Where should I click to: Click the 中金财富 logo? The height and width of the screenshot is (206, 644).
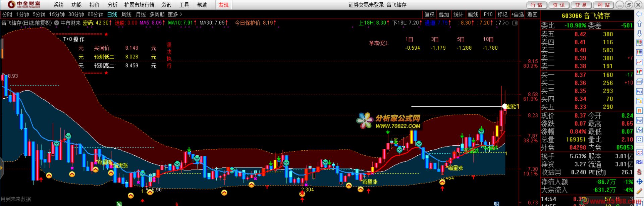pos(24,4)
